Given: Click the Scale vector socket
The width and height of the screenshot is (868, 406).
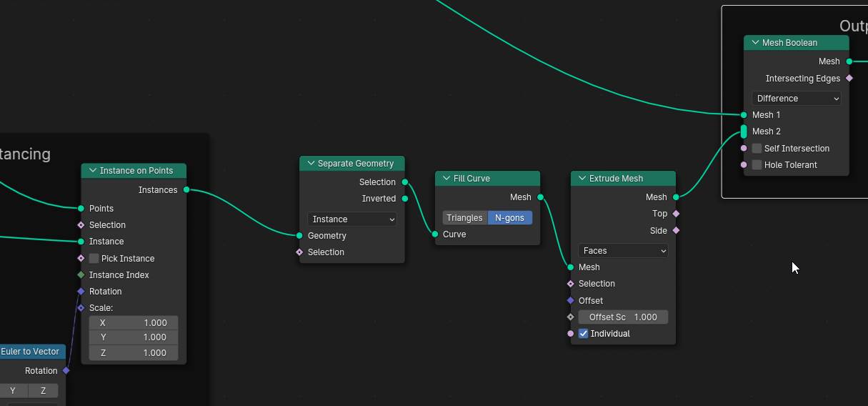Looking at the screenshot, I should pyautogui.click(x=81, y=308).
